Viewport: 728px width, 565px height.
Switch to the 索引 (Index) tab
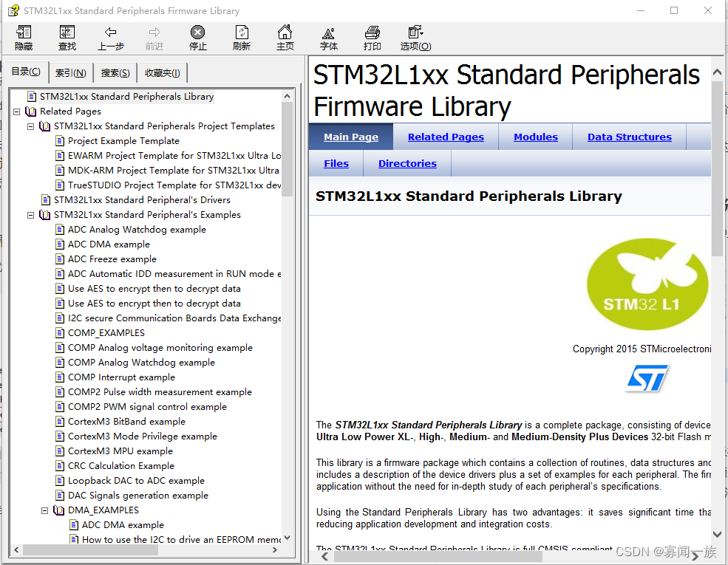(70, 73)
